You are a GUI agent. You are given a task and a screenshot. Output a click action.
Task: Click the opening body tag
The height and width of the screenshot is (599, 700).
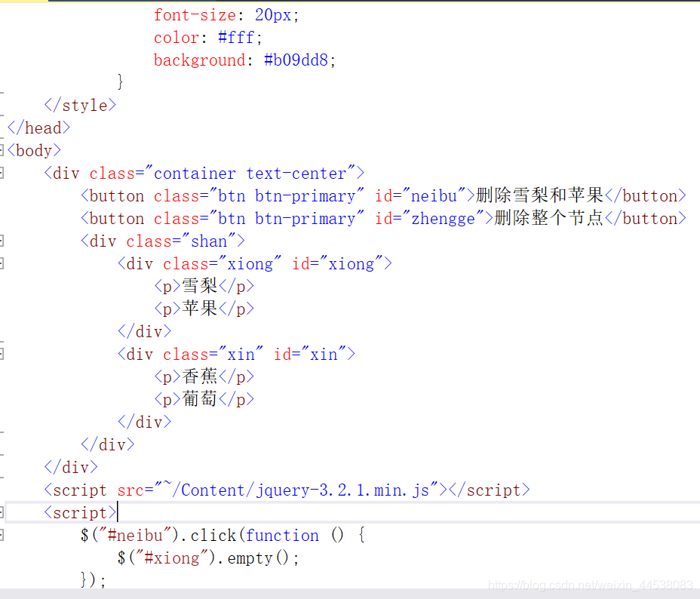[34, 151]
